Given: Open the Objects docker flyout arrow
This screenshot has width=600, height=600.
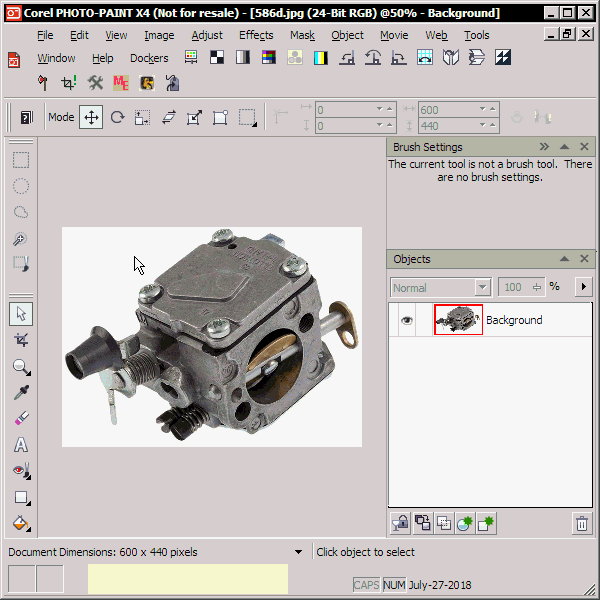Looking at the screenshot, I should (x=584, y=287).
